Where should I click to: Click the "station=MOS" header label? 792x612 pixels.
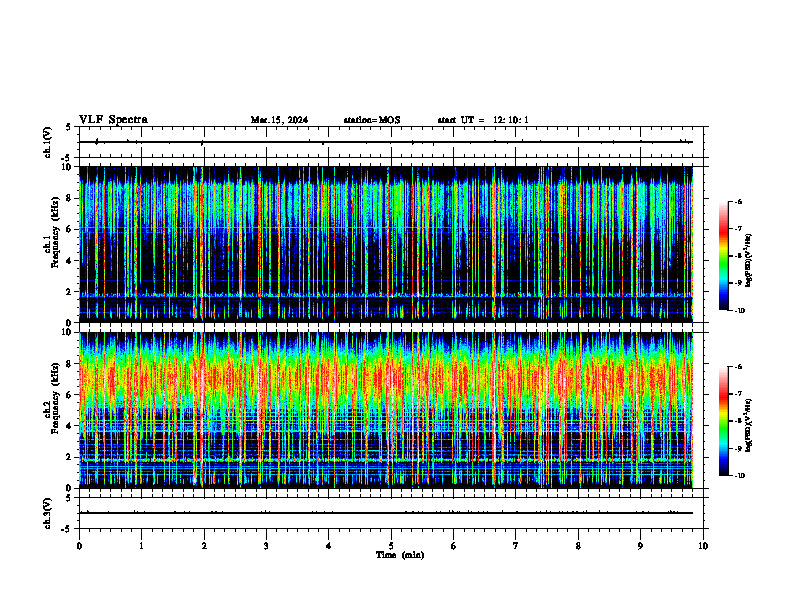click(x=372, y=120)
